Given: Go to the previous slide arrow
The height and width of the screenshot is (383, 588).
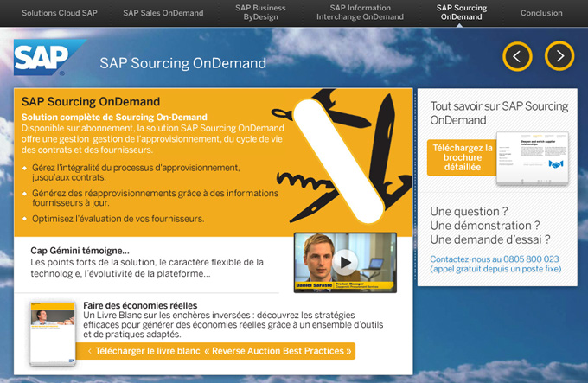Looking at the screenshot, I should coord(517,56).
